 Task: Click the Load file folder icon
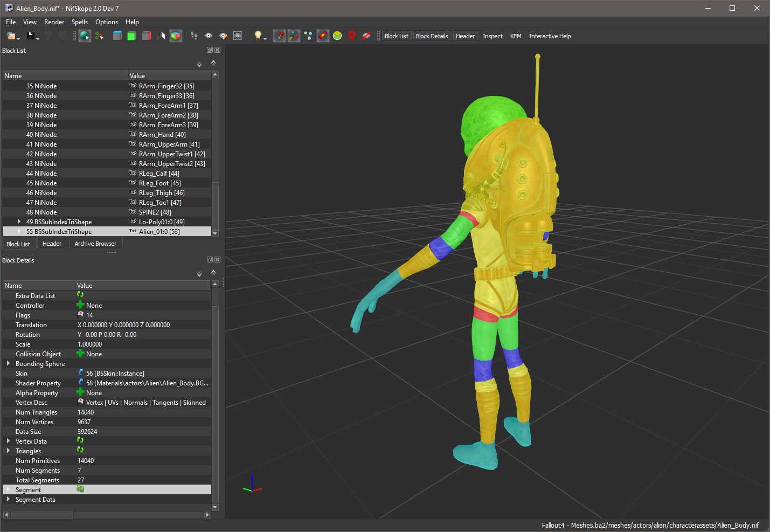click(11, 36)
